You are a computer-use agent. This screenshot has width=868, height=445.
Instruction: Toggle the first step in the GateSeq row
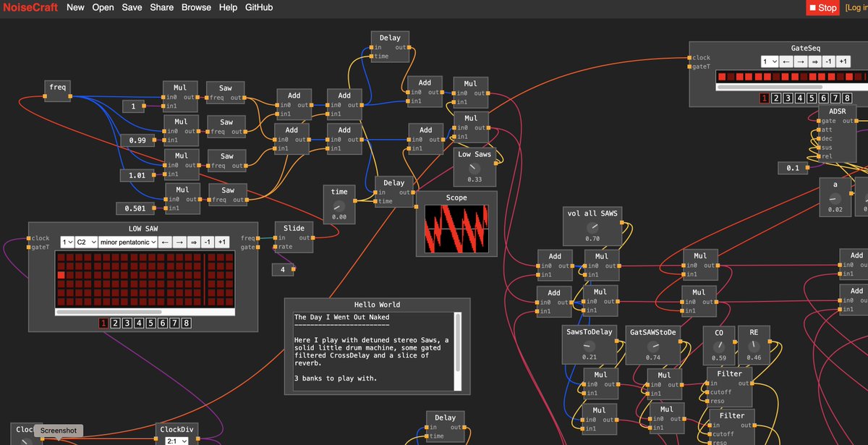[721, 76]
